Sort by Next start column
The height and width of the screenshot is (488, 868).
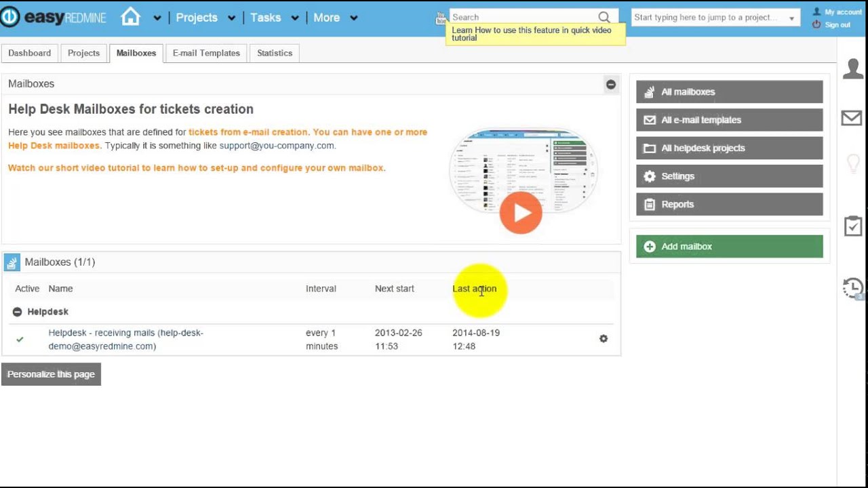click(395, 289)
